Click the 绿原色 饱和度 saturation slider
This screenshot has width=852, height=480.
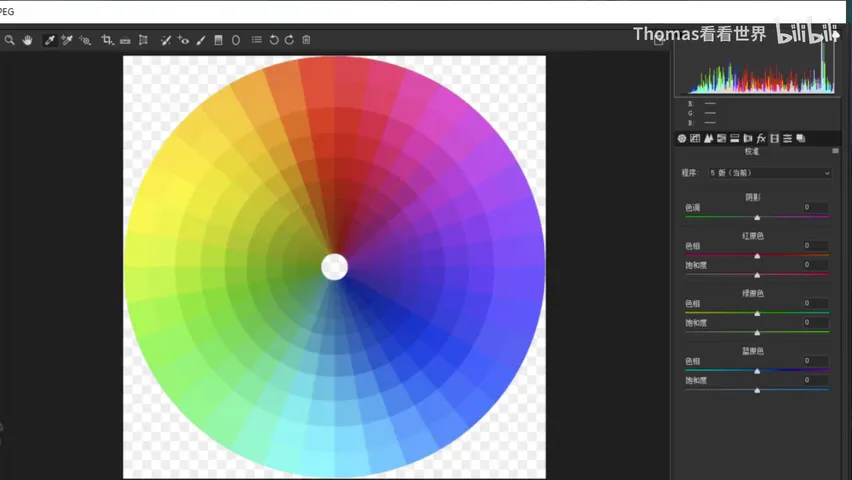(757, 332)
